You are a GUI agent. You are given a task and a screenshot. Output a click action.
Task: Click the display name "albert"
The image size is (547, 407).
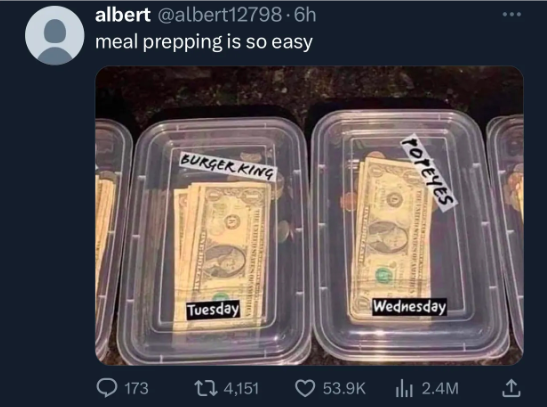coord(122,15)
